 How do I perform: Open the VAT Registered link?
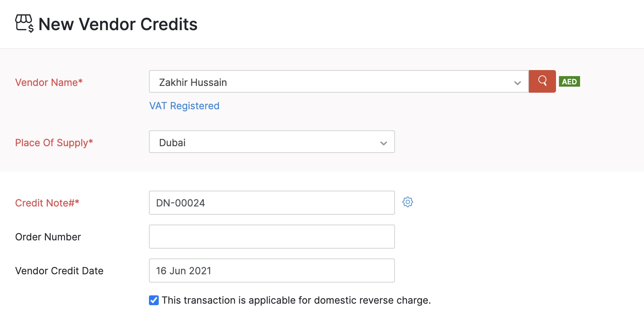(x=184, y=106)
